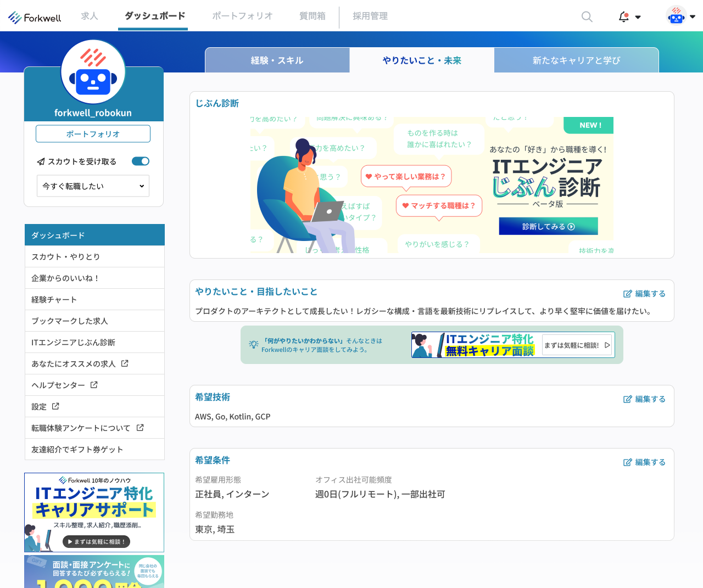This screenshot has width=703, height=588.
Task: Open the キャリアサポート sidebar ad banner
Action: click(x=94, y=512)
